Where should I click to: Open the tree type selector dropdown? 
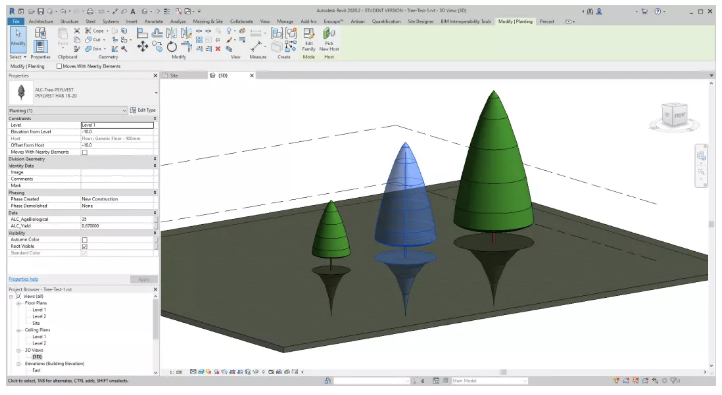(83, 93)
